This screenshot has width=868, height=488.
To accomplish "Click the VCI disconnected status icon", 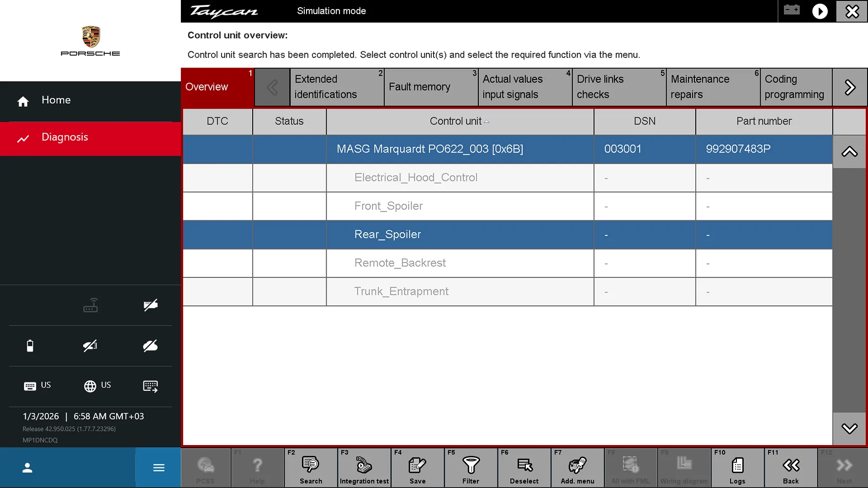I will 150,305.
